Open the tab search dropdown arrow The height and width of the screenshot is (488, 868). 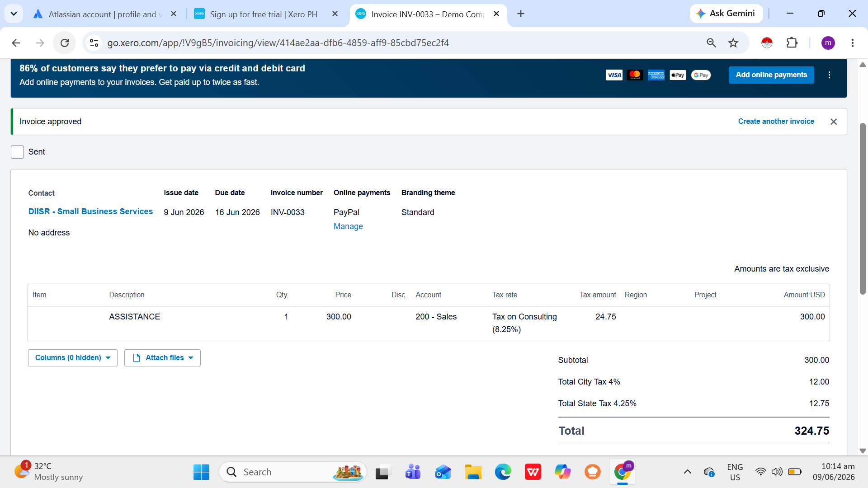(x=14, y=14)
